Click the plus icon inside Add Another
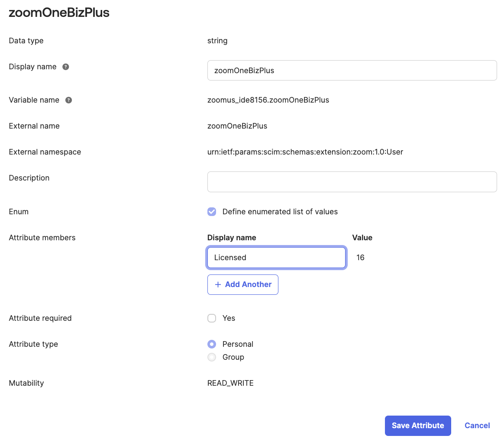The width and height of the screenshot is (504, 442). tap(218, 284)
